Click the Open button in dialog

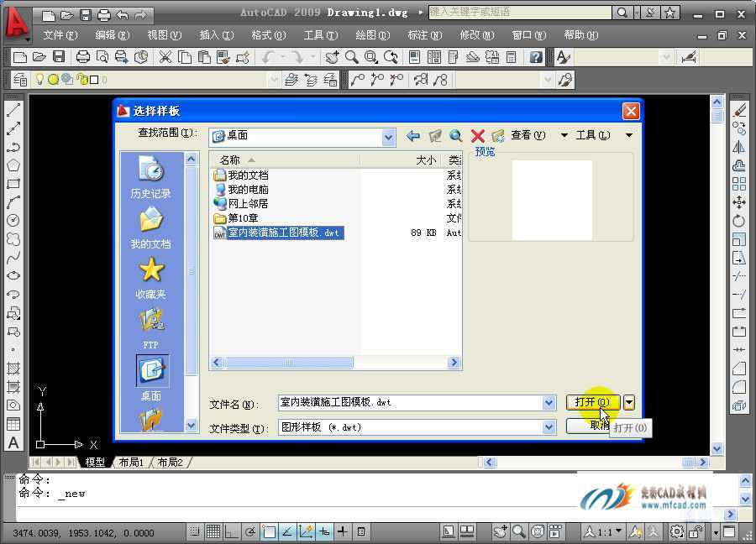593,402
